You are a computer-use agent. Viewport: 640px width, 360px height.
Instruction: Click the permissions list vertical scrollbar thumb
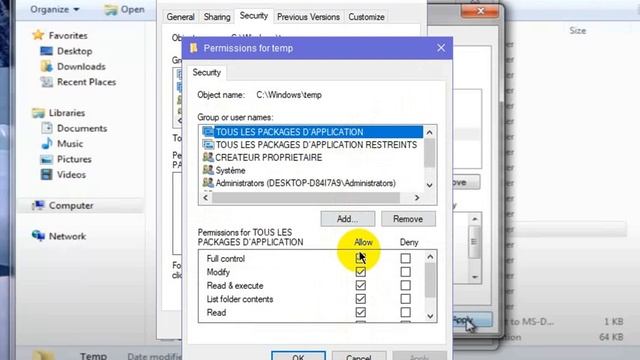pos(430,280)
